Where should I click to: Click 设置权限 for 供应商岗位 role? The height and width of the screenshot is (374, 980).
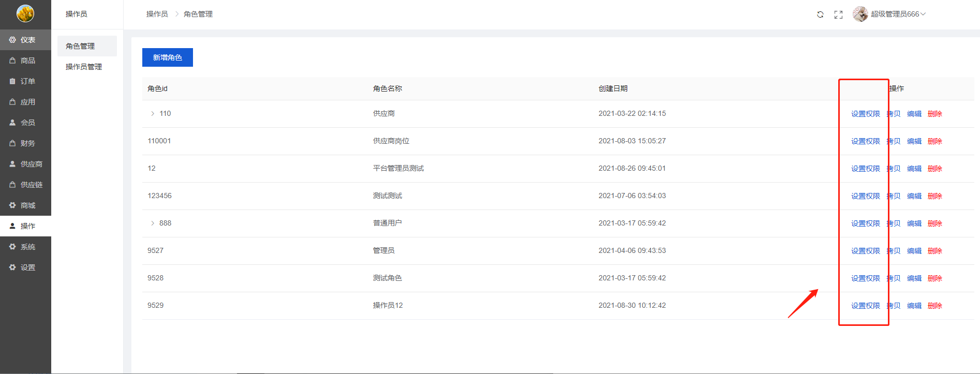pyautogui.click(x=865, y=141)
